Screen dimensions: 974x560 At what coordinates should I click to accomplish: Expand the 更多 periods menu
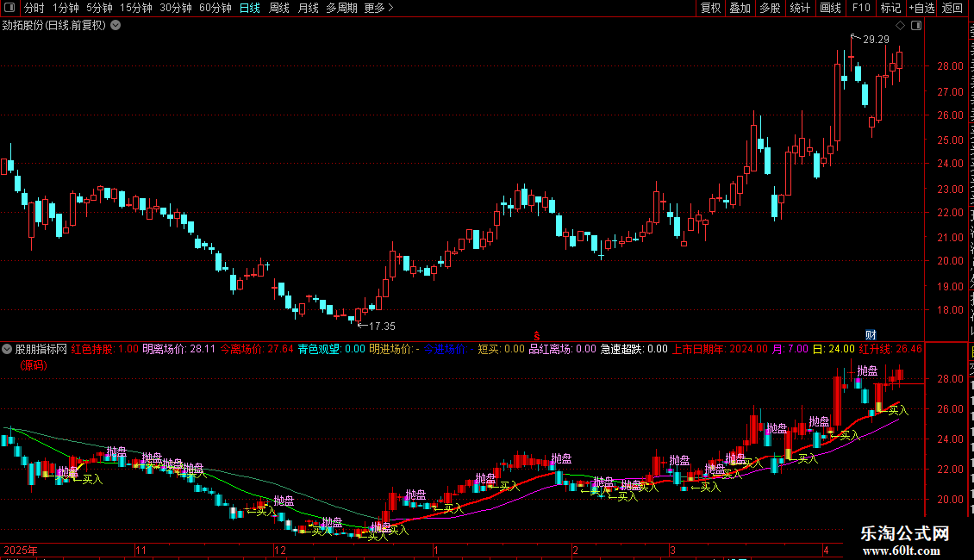[378, 8]
